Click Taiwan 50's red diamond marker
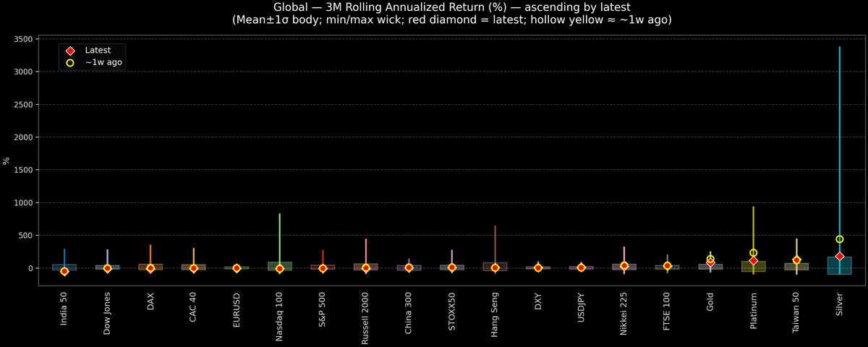Viewport: 868px width, 347px height. tap(796, 260)
